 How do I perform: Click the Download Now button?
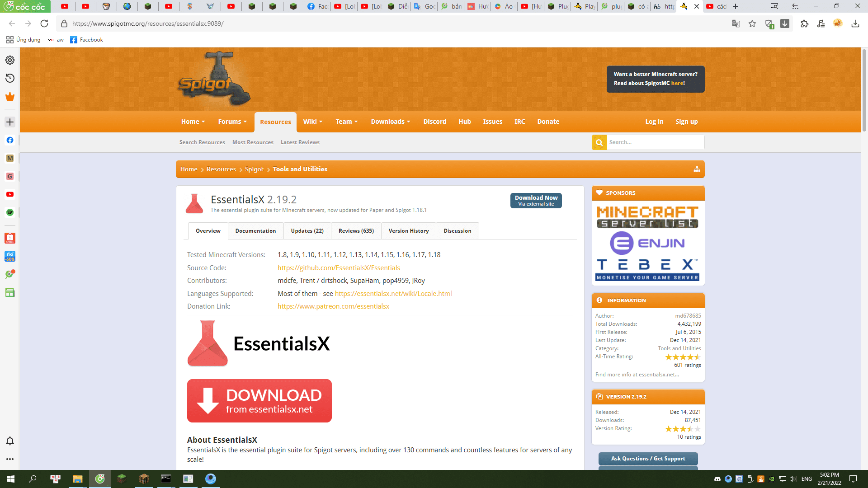tap(536, 200)
